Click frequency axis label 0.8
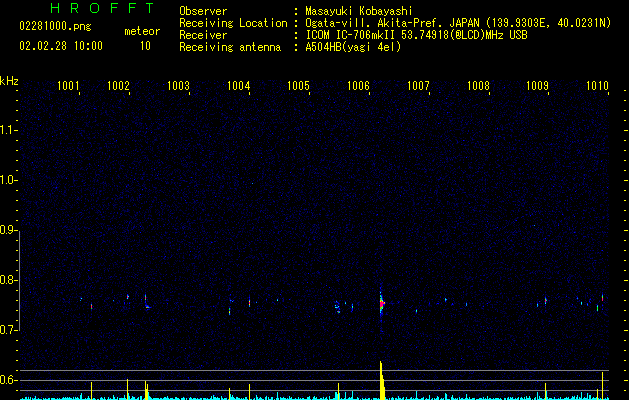Image resolution: width=629 pixels, height=400 pixels. [x=8, y=280]
